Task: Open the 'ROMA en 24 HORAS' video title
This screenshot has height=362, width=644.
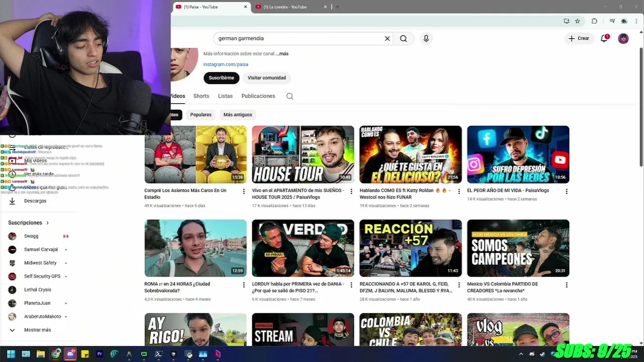Action: pos(177,287)
